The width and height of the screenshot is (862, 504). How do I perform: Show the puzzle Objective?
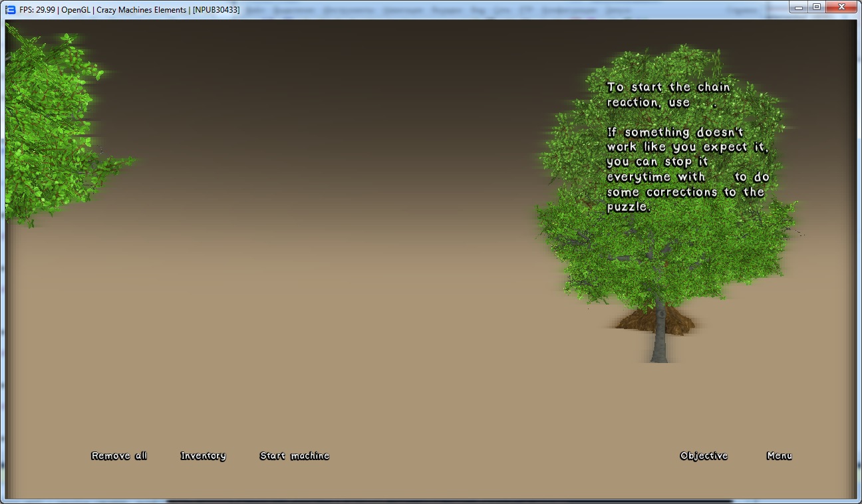pos(704,455)
